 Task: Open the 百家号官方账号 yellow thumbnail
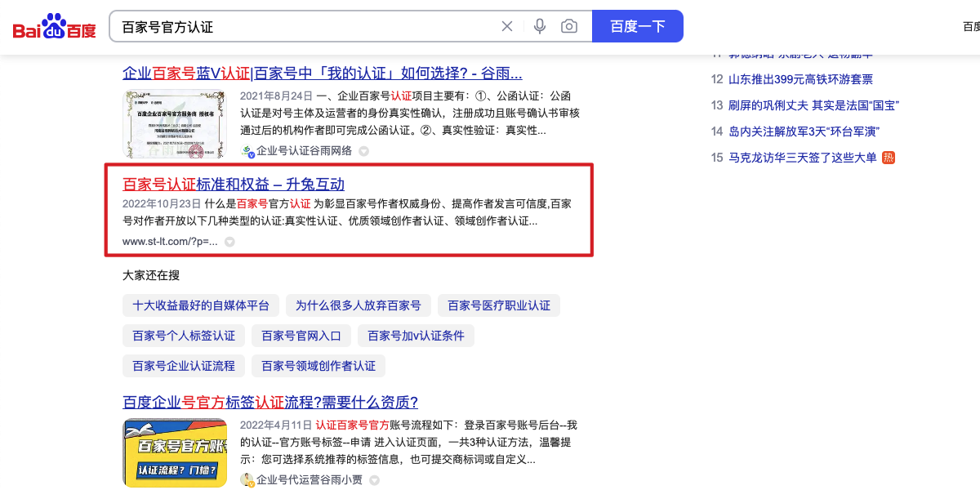(x=175, y=453)
